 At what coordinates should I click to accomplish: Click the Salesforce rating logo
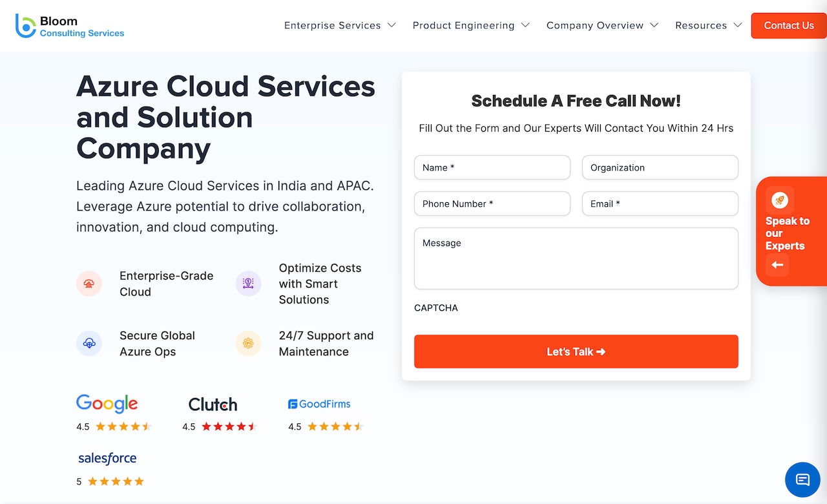tap(107, 458)
